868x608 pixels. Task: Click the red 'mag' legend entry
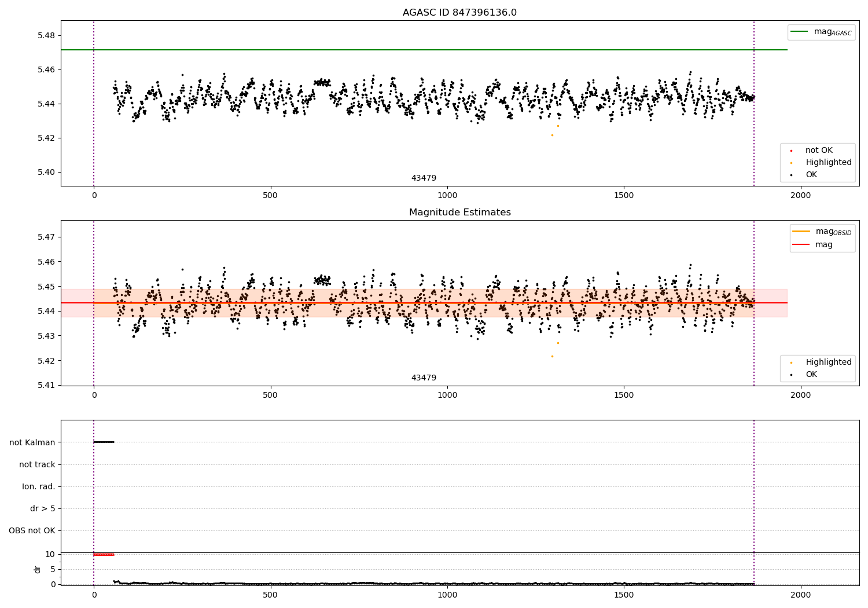812,245
